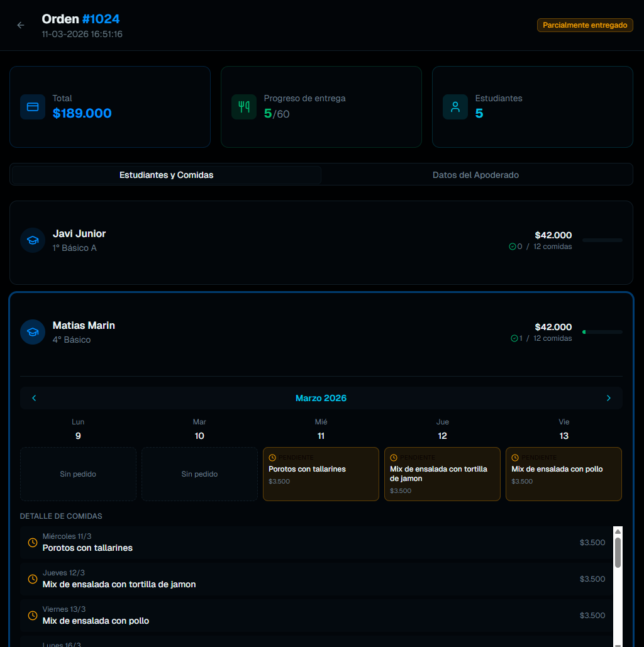Switch to Estudiantes y Comidas tab
The height and width of the screenshot is (647, 644).
(x=167, y=175)
